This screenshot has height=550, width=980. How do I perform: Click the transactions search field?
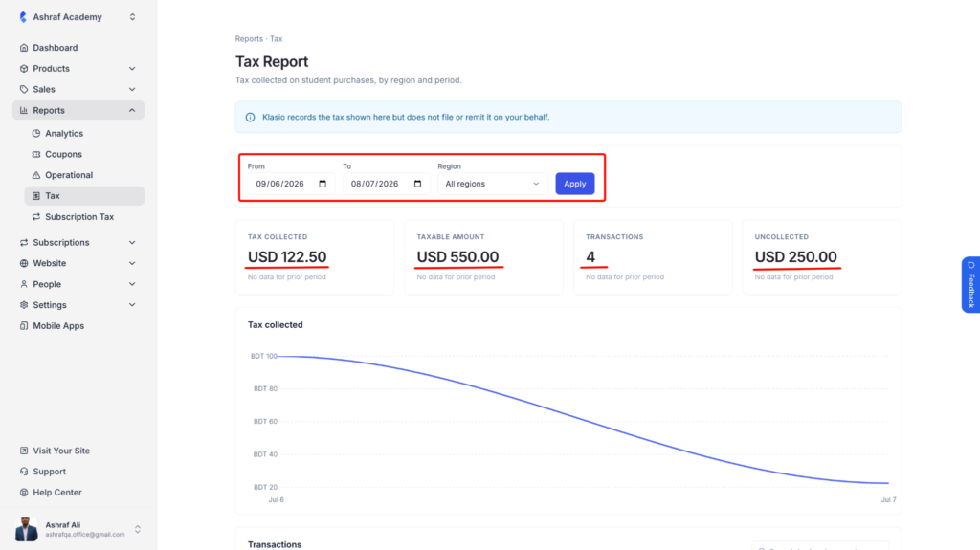(x=820, y=545)
